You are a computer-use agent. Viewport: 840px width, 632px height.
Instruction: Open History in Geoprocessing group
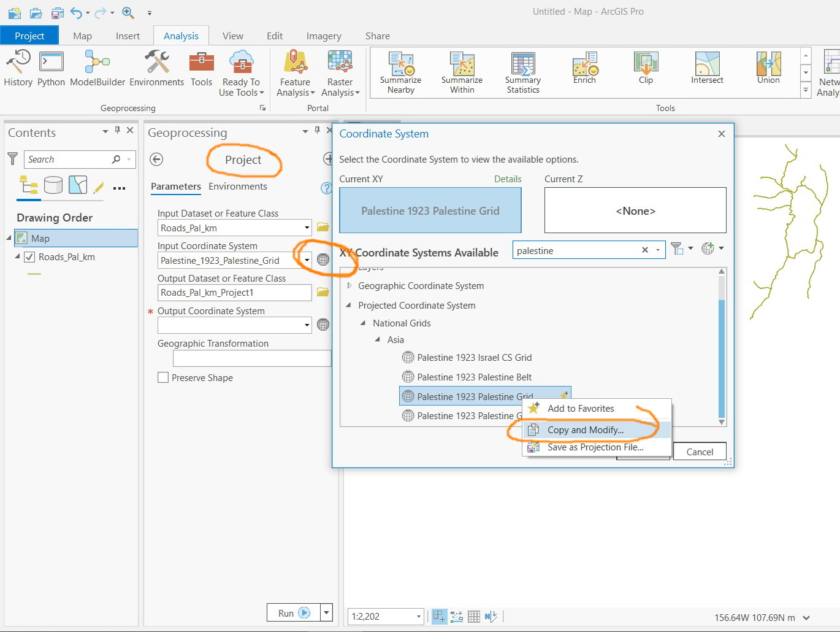click(x=18, y=69)
